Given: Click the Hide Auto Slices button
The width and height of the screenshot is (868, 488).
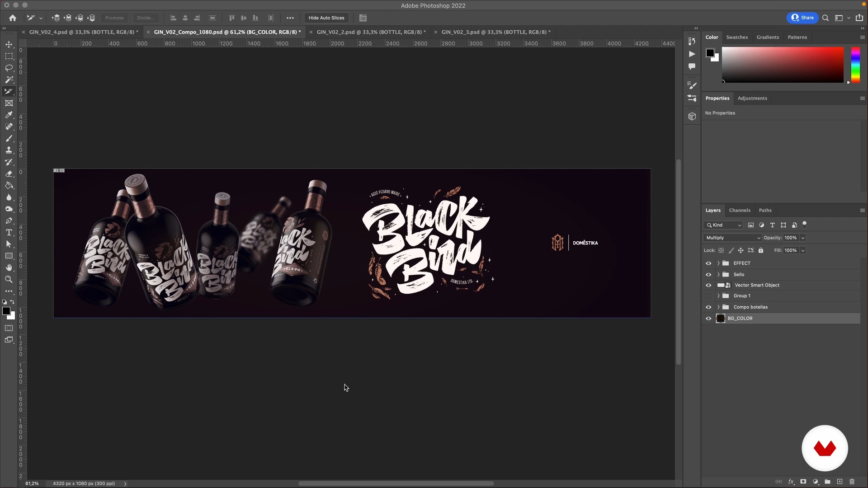Looking at the screenshot, I should coord(326,18).
